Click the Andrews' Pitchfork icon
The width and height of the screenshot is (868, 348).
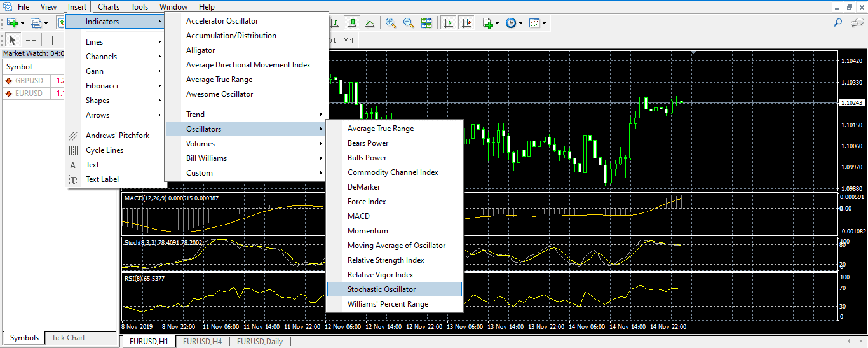pos(73,136)
